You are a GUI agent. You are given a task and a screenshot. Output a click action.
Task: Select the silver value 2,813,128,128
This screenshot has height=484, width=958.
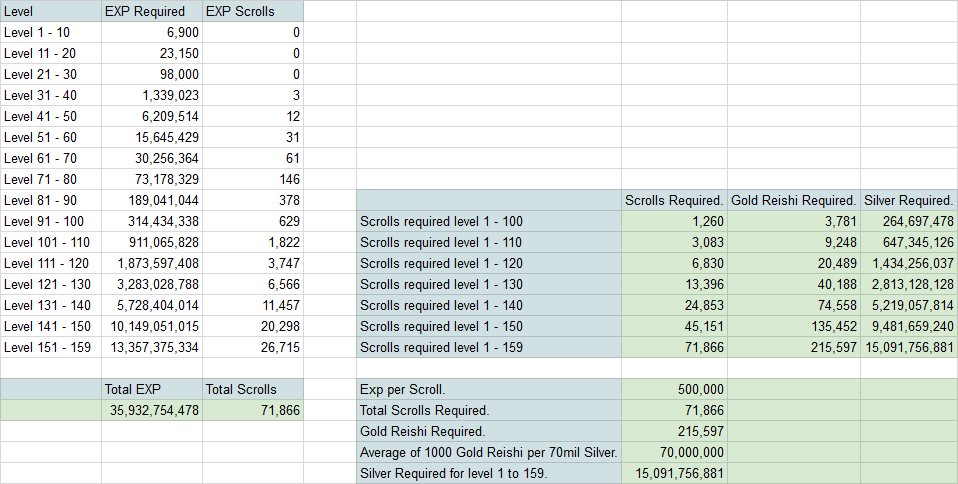[908, 284]
